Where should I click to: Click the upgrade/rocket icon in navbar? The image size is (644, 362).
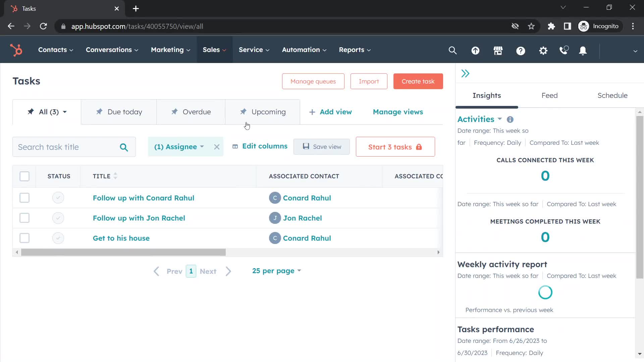tap(476, 50)
